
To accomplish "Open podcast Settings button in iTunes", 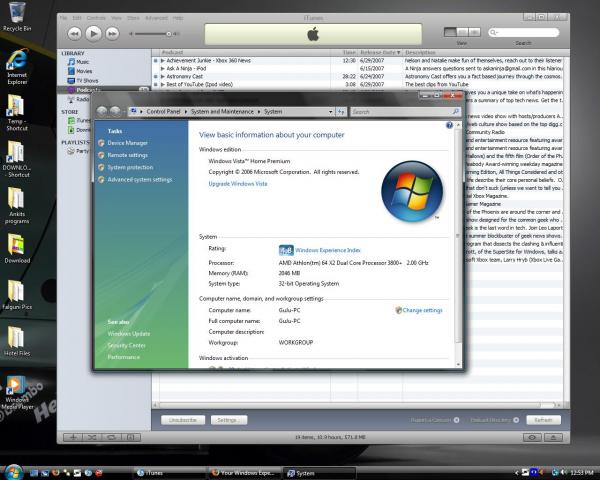I will 229,420.
